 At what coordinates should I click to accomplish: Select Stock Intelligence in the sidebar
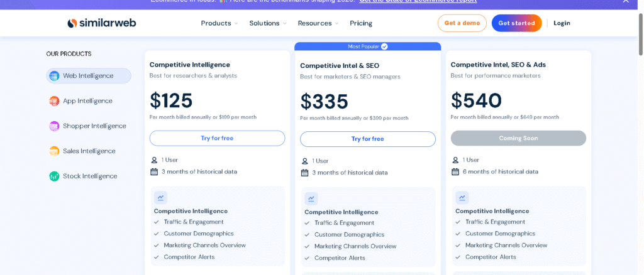point(90,176)
